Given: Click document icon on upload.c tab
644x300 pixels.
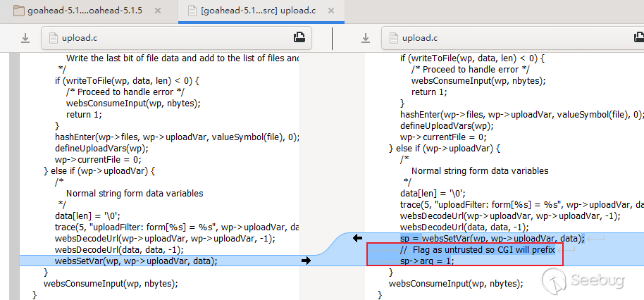Looking at the screenshot, I should pos(192,11).
